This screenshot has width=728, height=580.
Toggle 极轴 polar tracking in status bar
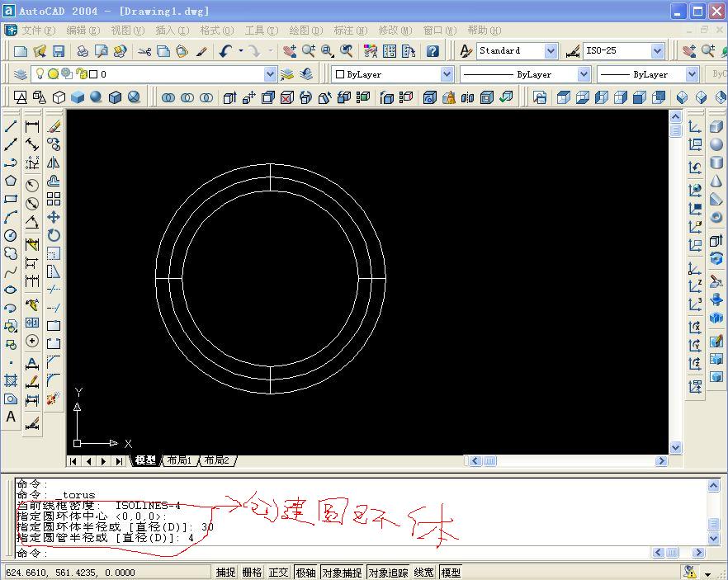click(x=305, y=572)
